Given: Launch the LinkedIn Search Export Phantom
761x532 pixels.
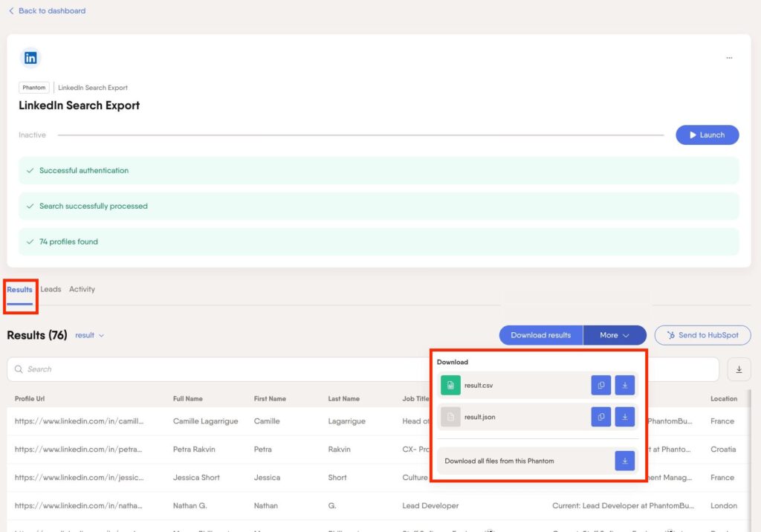Looking at the screenshot, I should click(x=707, y=134).
